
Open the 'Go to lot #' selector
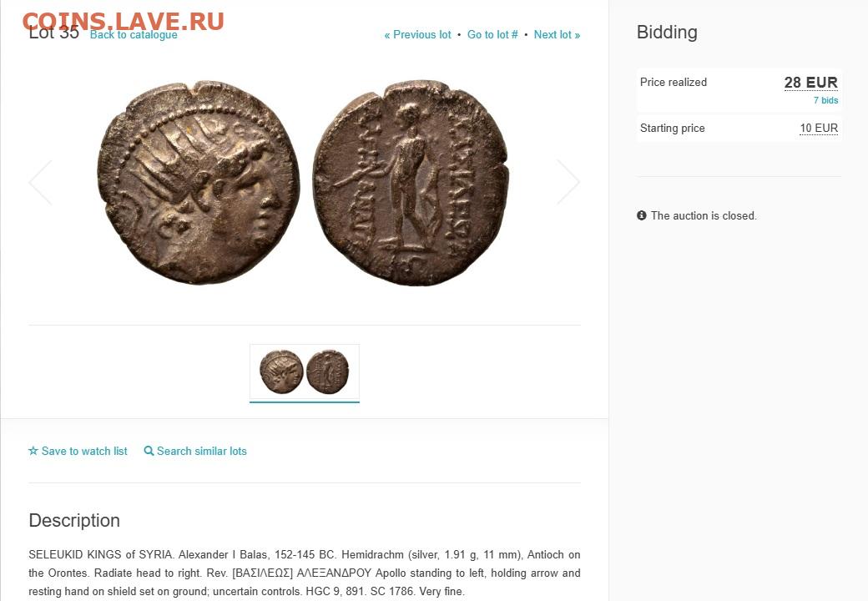[x=492, y=35]
